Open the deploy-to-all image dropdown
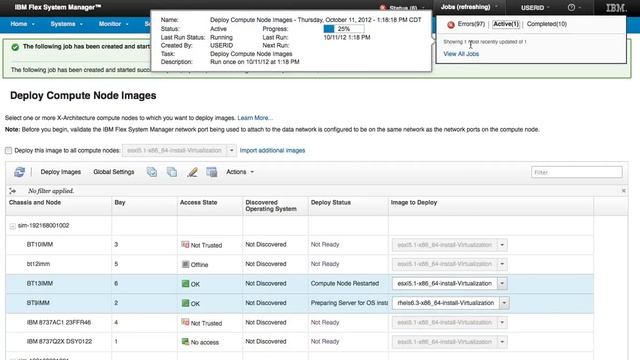 (231, 150)
